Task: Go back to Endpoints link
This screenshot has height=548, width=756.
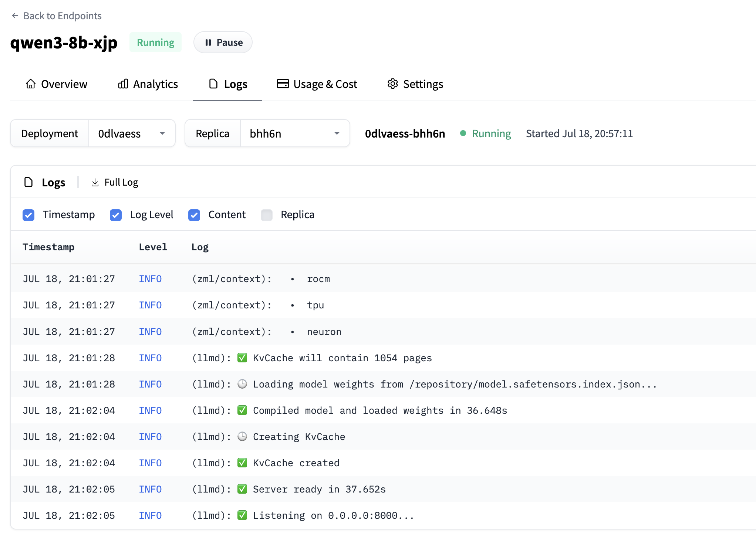Action: (x=62, y=16)
